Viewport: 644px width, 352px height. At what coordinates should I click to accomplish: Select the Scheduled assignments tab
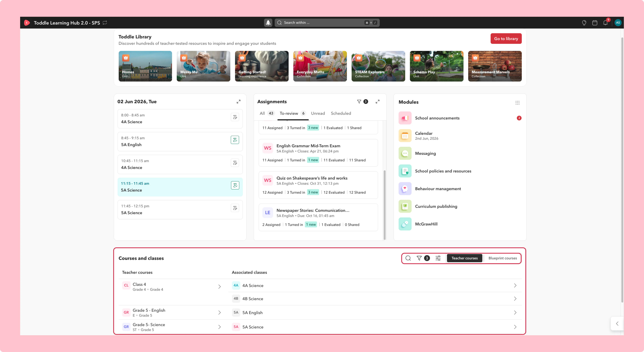point(341,113)
